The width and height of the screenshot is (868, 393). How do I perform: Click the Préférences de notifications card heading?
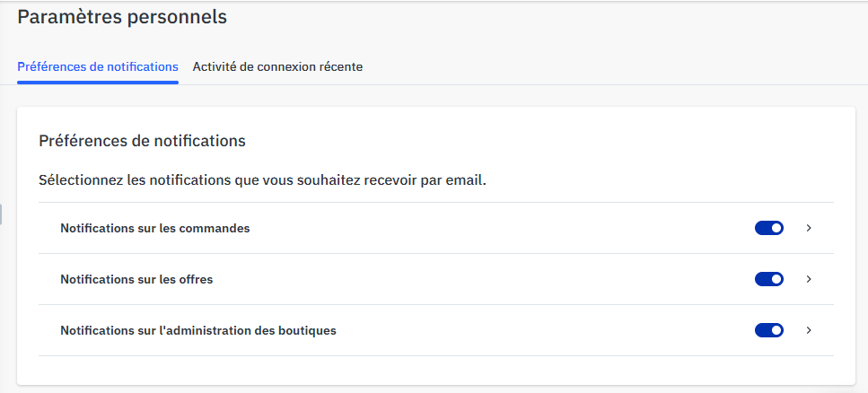pos(142,141)
